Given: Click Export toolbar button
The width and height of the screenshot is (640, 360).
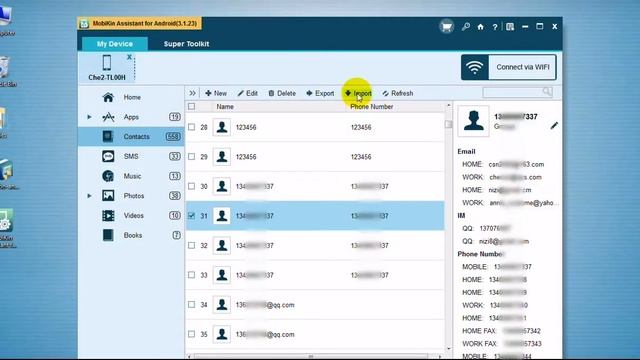Looking at the screenshot, I should [320, 93].
